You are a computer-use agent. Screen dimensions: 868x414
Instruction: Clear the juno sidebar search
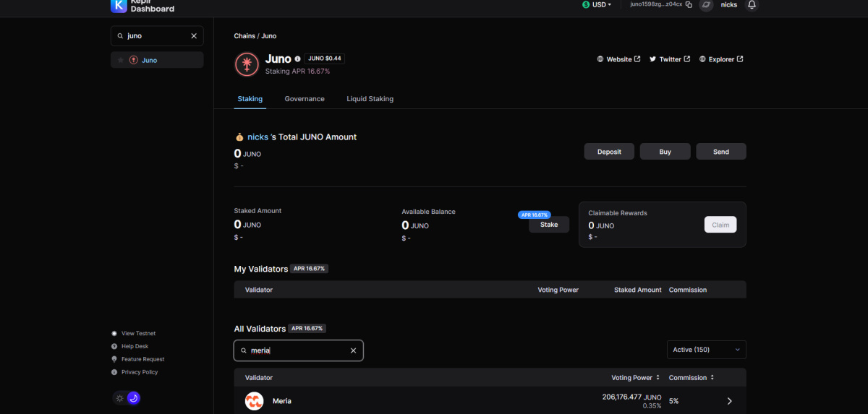(x=194, y=35)
